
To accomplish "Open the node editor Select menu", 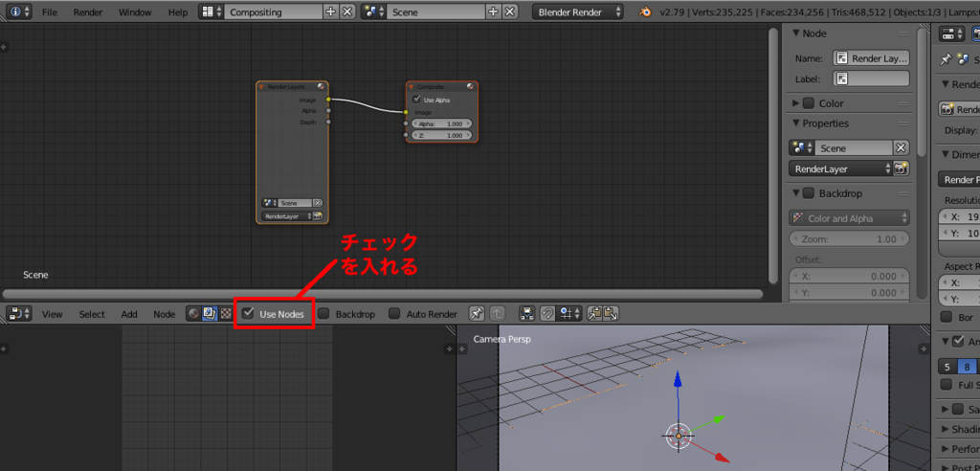I will [92, 314].
